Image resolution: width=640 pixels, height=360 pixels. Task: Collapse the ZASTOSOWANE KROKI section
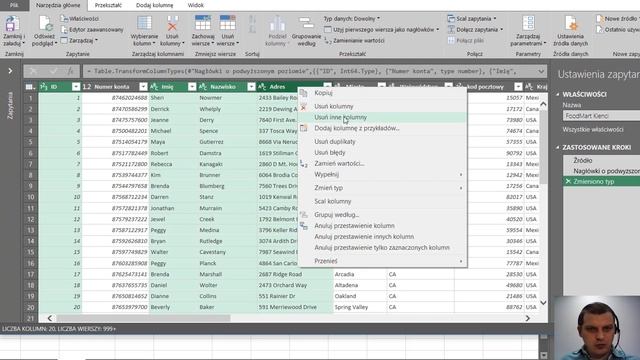tap(558, 147)
